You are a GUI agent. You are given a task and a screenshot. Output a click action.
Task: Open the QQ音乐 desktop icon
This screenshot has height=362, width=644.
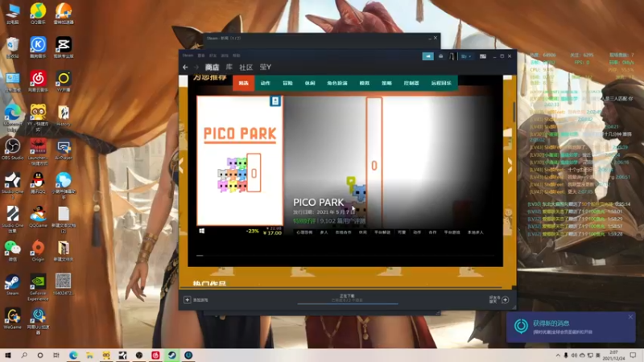[38, 14]
